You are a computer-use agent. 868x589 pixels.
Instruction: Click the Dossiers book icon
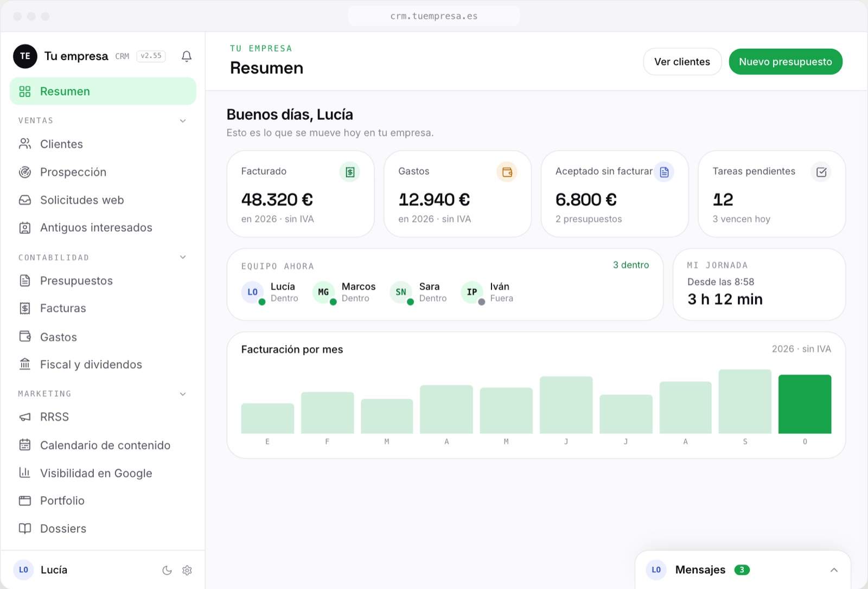pyautogui.click(x=25, y=528)
